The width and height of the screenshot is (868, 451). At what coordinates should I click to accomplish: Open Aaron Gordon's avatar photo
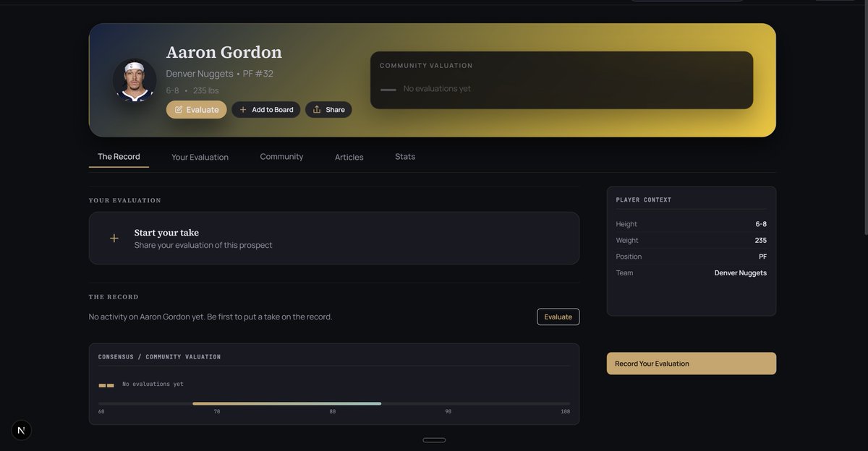tap(135, 80)
